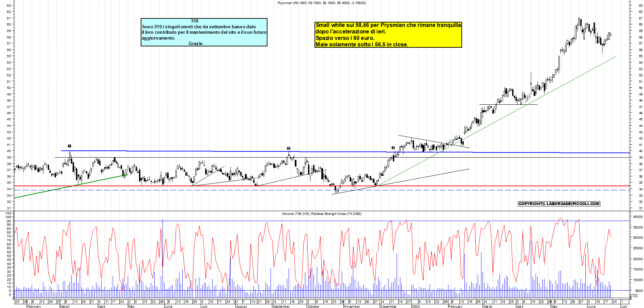Click the line "il loro contributo per il mantenimento"
The width and height of the screenshot is (644, 308).
point(204,32)
